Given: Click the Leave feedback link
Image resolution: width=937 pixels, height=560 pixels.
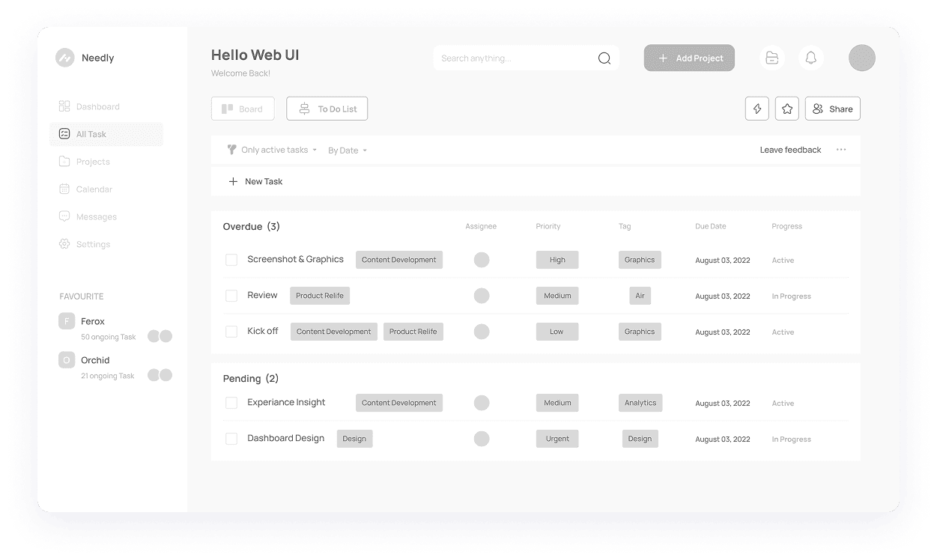Looking at the screenshot, I should 790,150.
